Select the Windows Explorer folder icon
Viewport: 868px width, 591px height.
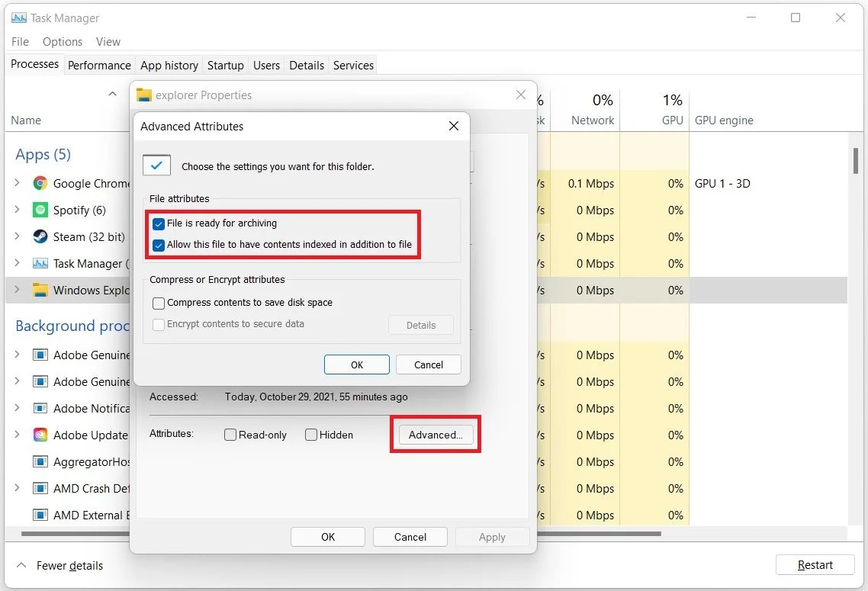(39, 290)
